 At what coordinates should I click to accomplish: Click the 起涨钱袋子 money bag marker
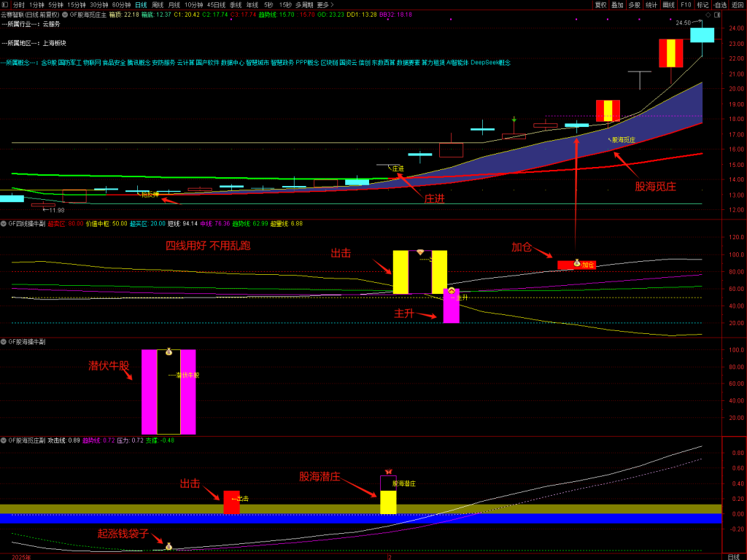point(169,546)
